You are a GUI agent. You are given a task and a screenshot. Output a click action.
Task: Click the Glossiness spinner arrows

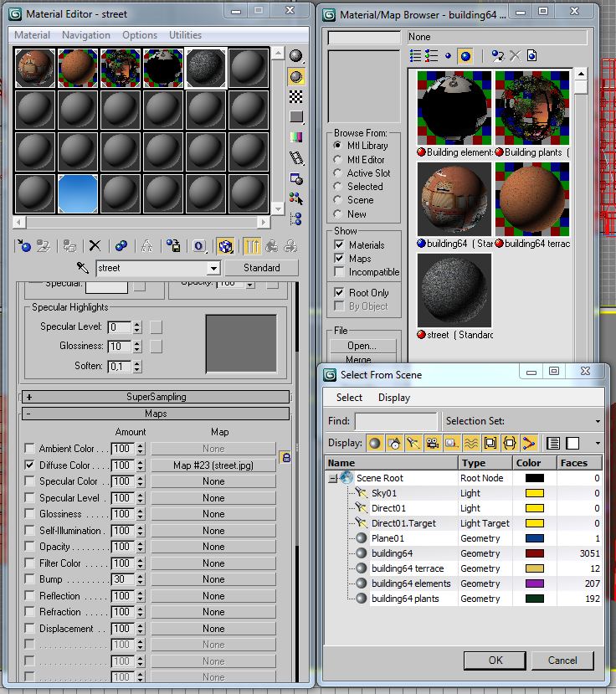pos(137,347)
